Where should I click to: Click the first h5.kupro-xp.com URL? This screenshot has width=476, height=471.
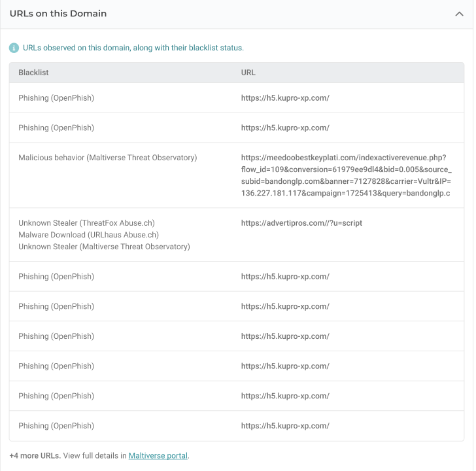(284, 98)
